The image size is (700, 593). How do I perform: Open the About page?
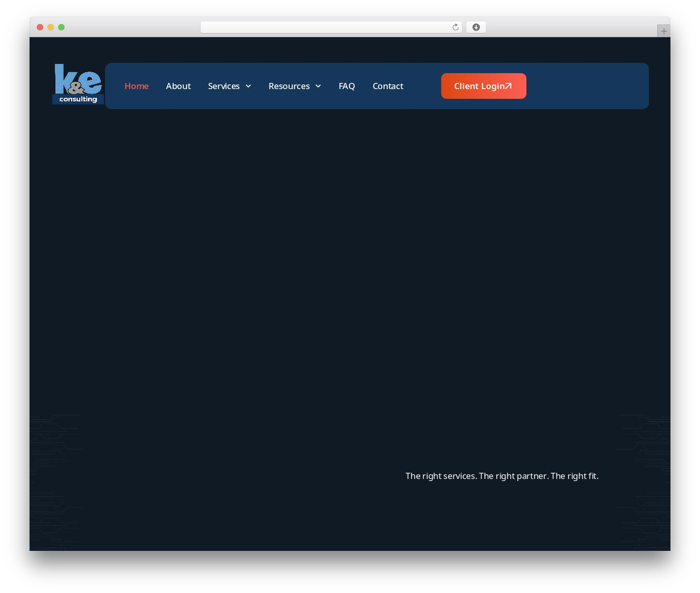[x=178, y=86]
